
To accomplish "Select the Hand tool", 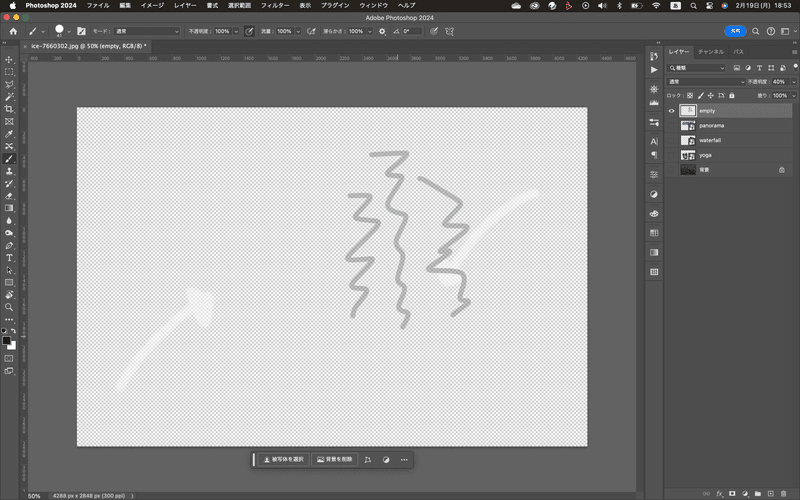I will coord(9,295).
